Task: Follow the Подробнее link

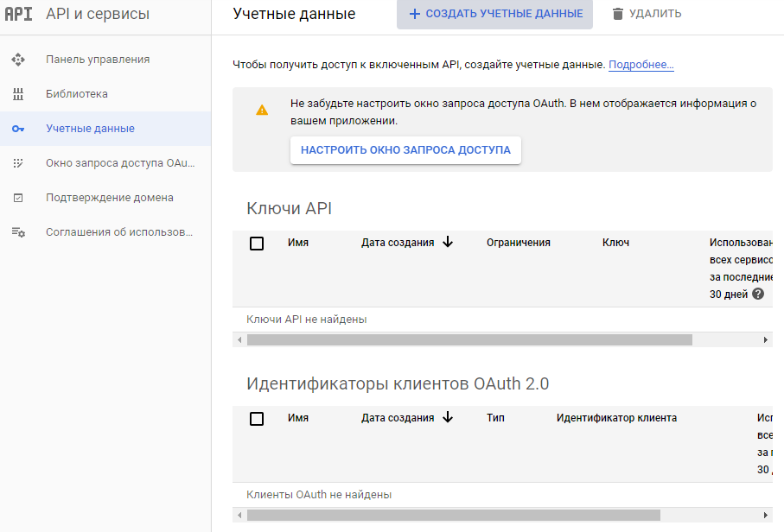Action: (x=641, y=65)
